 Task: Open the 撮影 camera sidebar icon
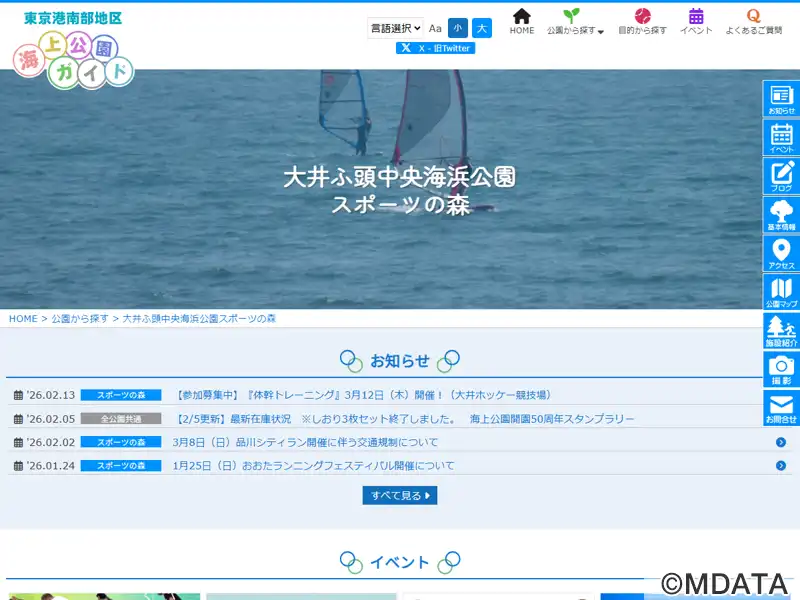click(x=781, y=369)
